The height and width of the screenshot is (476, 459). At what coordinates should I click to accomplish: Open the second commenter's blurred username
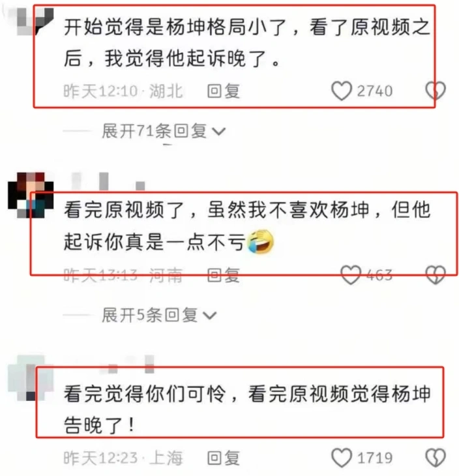tap(108, 181)
